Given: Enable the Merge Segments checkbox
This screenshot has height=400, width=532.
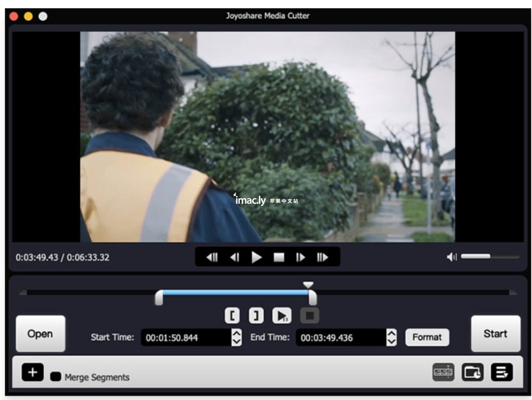Looking at the screenshot, I should (x=56, y=377).
